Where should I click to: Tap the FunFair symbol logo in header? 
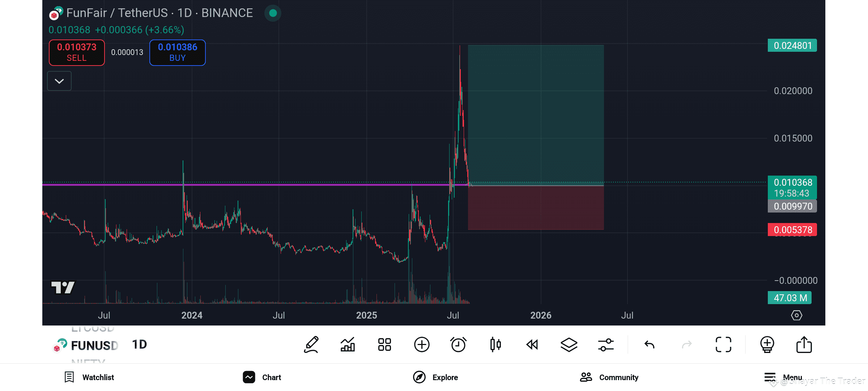tap(56, 13)
